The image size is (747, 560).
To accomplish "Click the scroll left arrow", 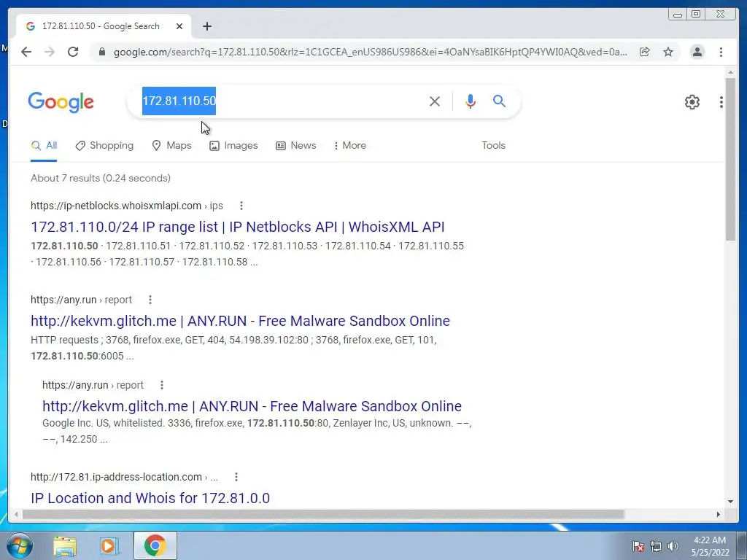I will pos(16,514).
